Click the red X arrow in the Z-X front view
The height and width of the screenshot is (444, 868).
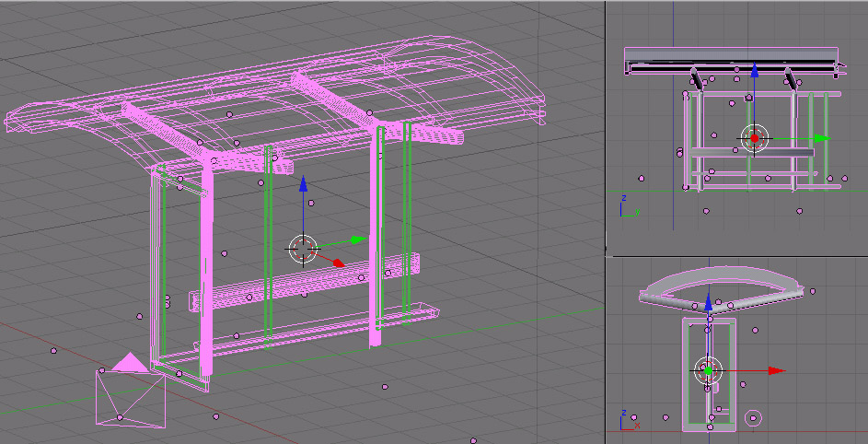pyautogui.click(x=777, y=371)
